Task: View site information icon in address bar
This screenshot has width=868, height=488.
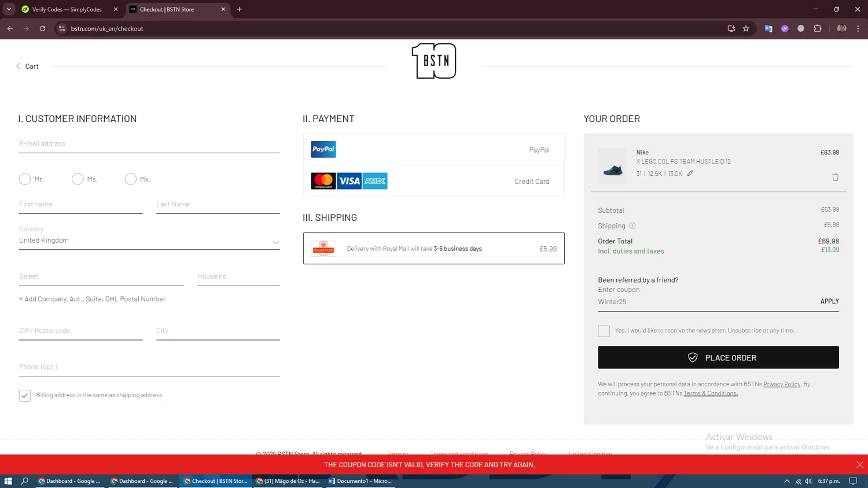Action: click(62, 28)
